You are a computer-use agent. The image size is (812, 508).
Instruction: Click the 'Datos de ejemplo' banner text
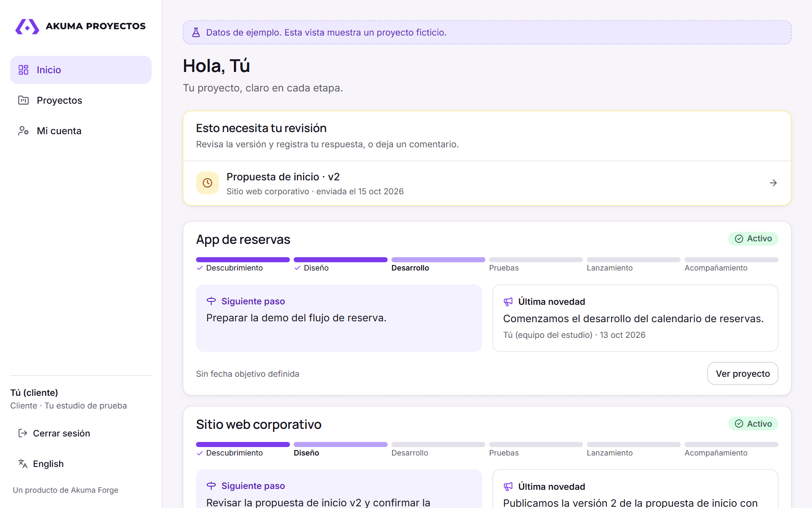326,33
